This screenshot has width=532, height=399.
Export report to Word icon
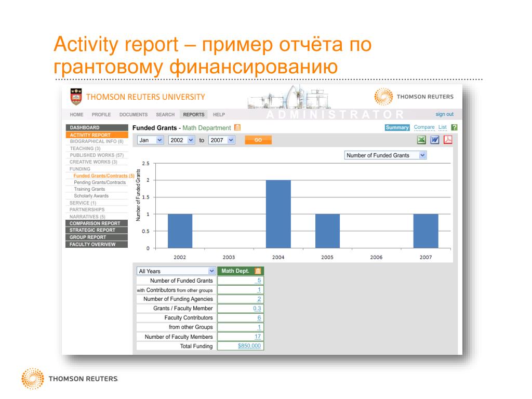[435, 140]
